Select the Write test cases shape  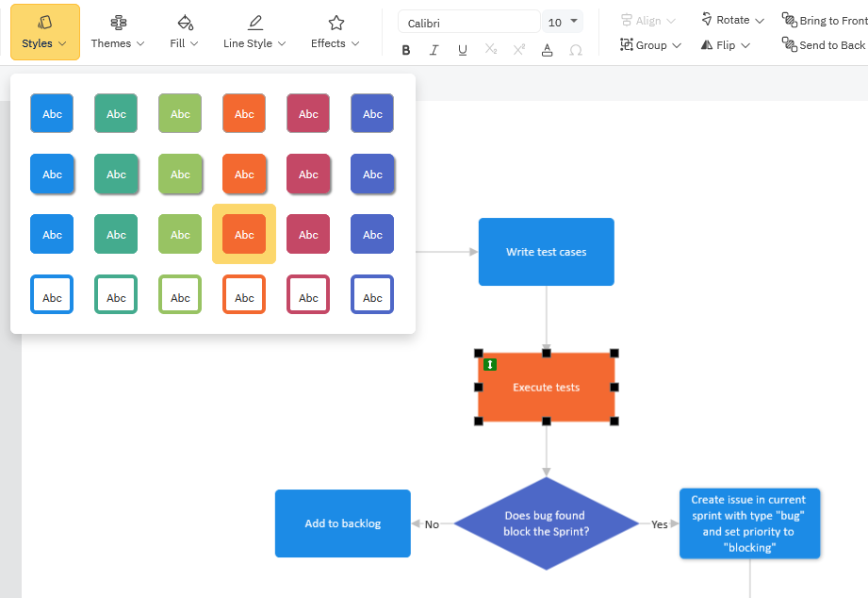(546, 252)
